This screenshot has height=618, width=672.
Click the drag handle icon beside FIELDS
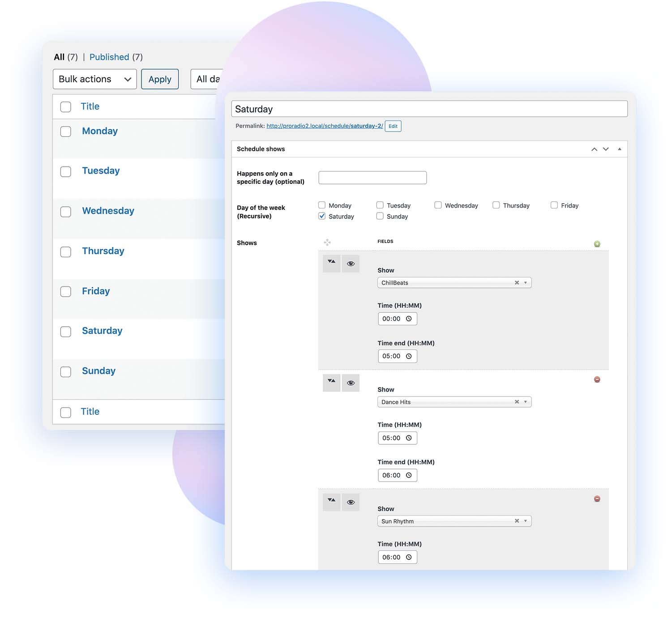[327, 242]
